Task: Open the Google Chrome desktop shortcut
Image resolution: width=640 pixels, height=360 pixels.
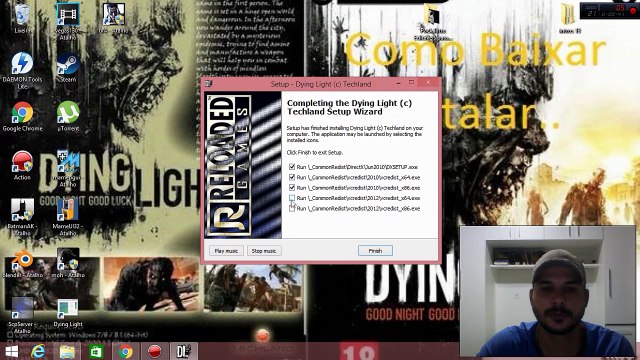Action: coord(22,116)
